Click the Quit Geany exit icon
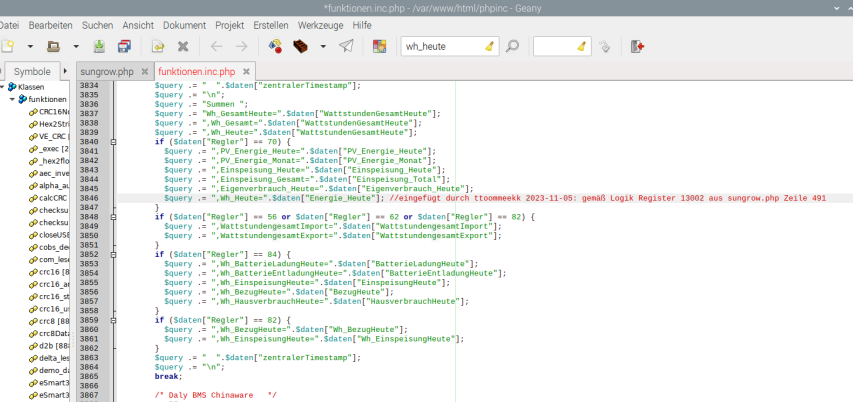Screen dimensions: 853x402 [638, 46]
